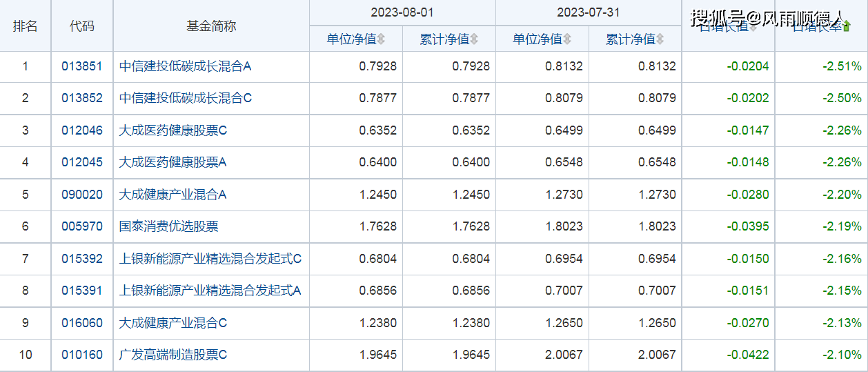Open fund code 015392 link
The image size is (868, 372).
[x=82, y=259]
